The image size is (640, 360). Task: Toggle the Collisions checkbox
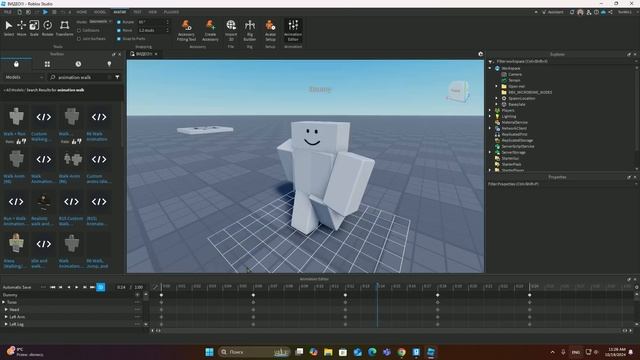(79, 30)
